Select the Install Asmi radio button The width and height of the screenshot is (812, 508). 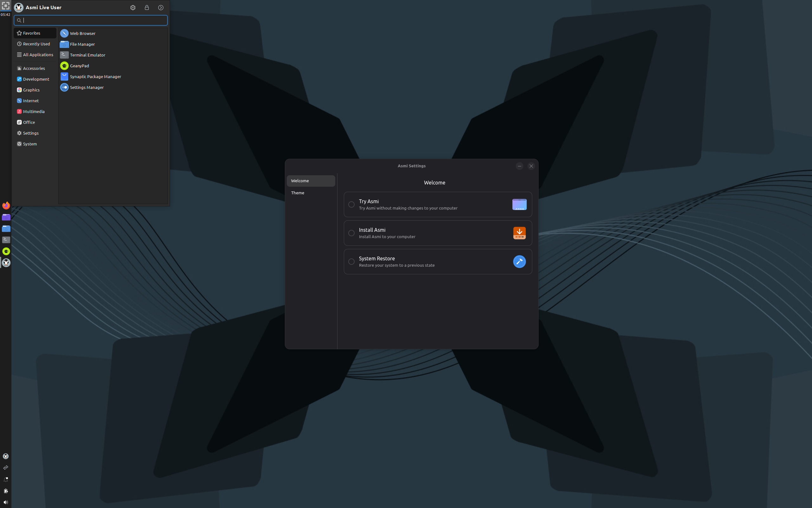pyautogui.click(x=351, y=233)
